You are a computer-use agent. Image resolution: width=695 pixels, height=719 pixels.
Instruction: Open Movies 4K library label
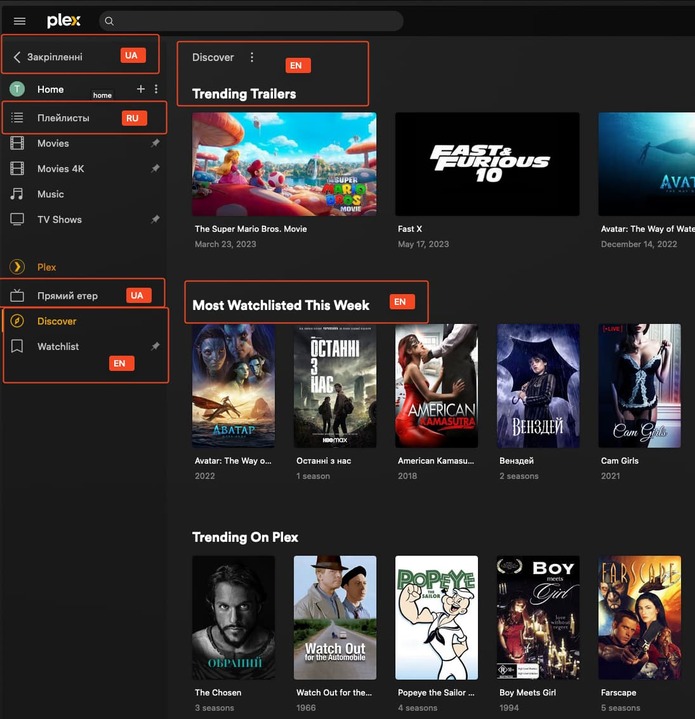pyautogui.click(x=61, y=168)
